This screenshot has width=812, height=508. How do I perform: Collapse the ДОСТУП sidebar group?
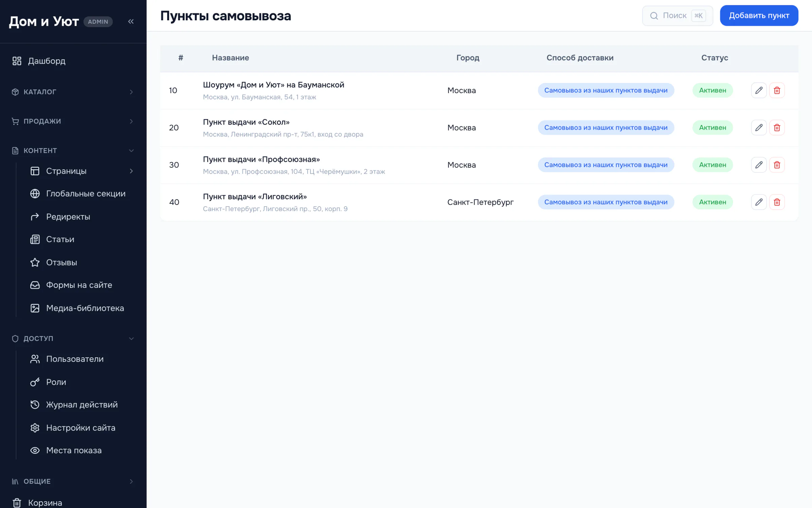(x=73, y=339)
